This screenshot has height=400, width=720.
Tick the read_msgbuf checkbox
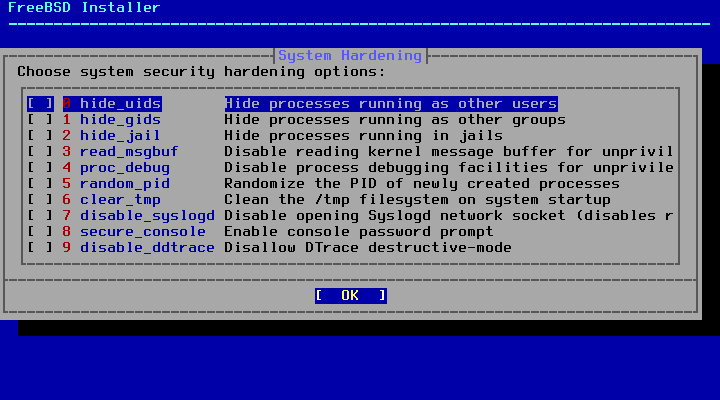click(x=40, y=152)
